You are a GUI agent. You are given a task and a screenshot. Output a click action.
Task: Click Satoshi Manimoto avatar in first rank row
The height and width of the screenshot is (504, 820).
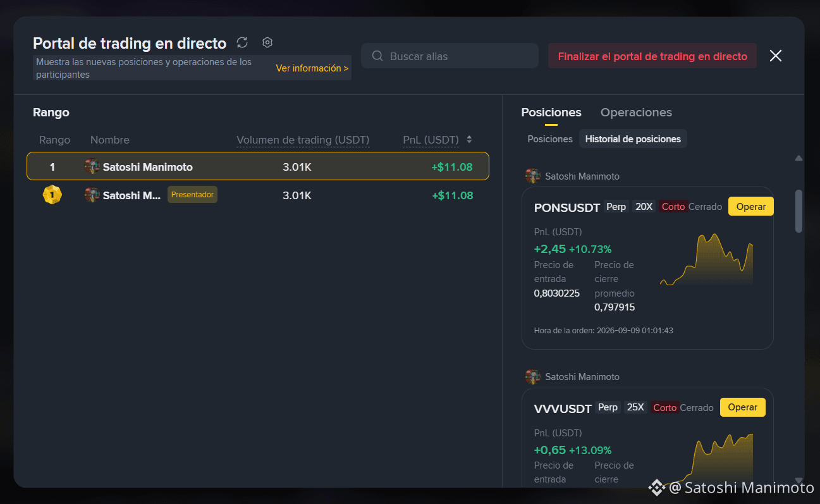pyautogui.click(x=92, y=167)
